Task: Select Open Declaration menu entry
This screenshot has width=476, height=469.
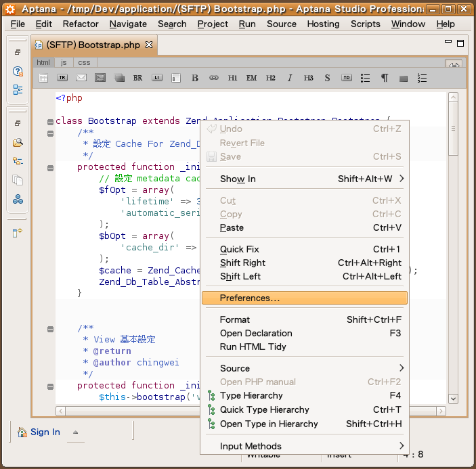Action: coord(305,333)
